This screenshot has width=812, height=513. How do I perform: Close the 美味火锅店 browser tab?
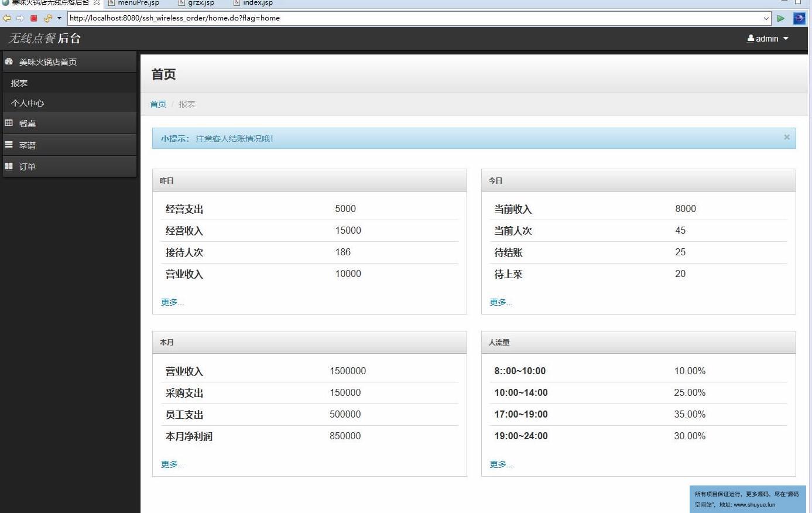coord(97,3)
